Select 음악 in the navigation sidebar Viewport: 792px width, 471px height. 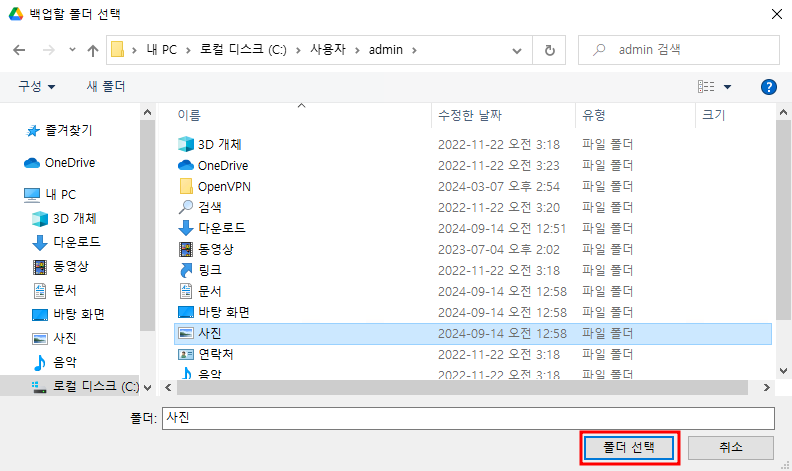tap(65, 362)
